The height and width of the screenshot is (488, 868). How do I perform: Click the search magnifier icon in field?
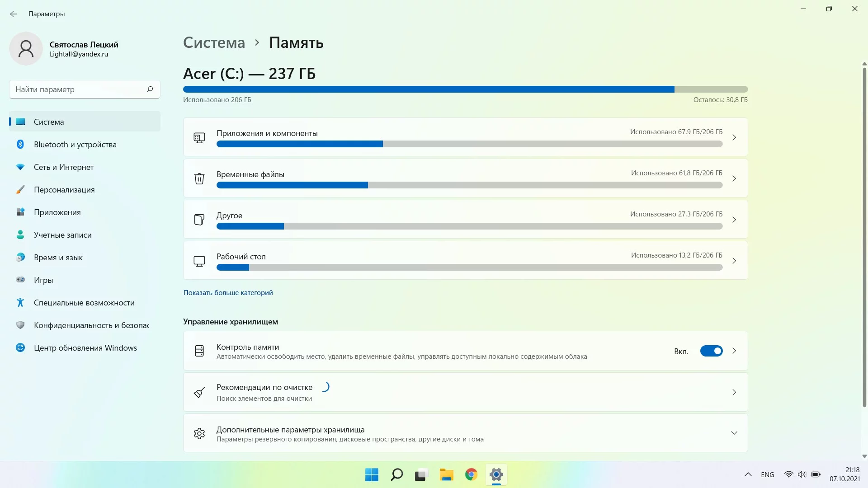coord(150,89)
